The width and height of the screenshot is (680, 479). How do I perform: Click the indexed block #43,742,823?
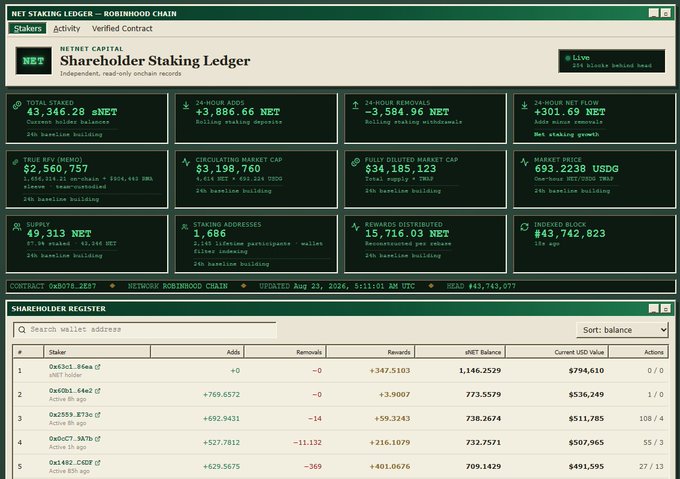click(x=569, y=234)
